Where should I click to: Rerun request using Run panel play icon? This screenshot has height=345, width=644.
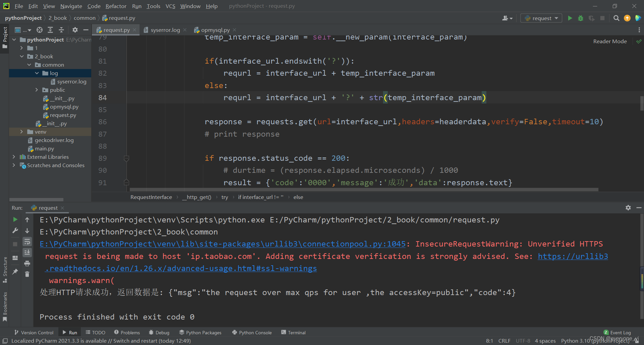pyautogui.click(x=15, y=219)
